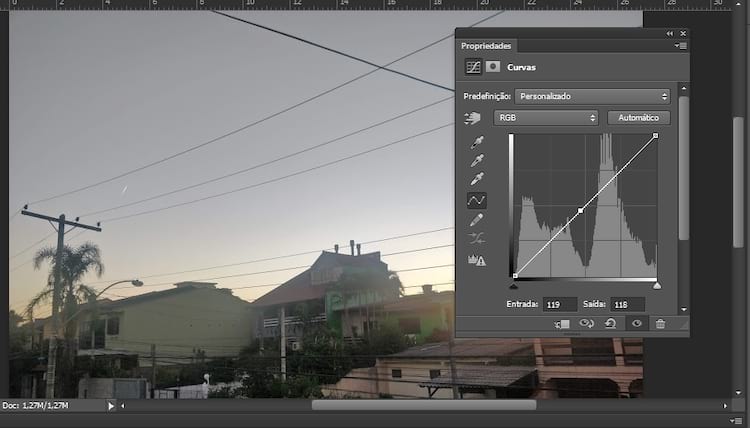This screenshot has width=750, height=428.
Task: Click the smooth curve values icon
Action: (x=476, y=238)
